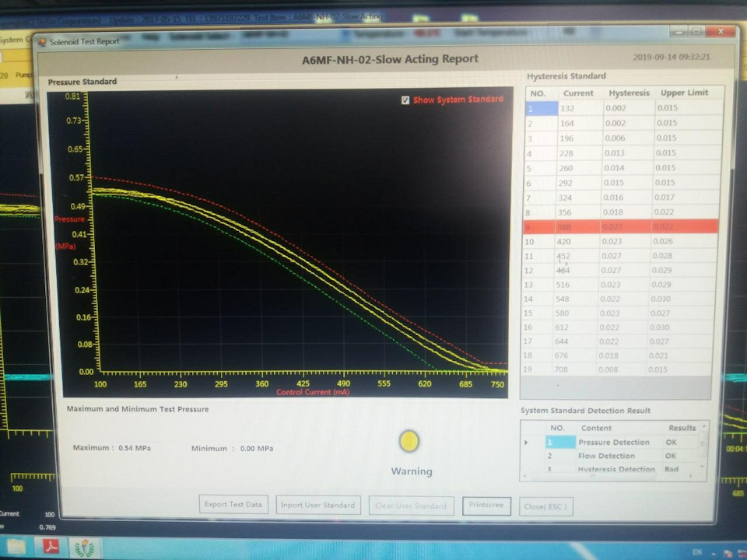Screen dimensions: 747x560
Task: Open the wreath application icon in taskbar
Action: [85, 547]
